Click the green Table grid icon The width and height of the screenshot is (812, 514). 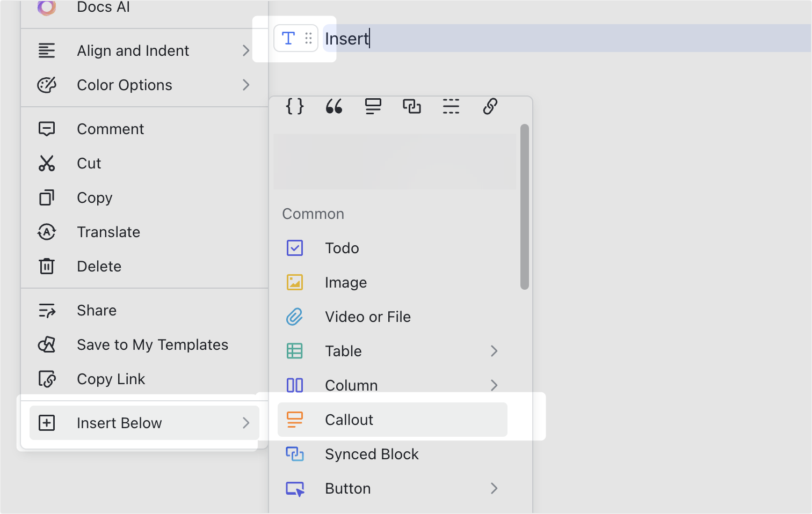point(295,351)
